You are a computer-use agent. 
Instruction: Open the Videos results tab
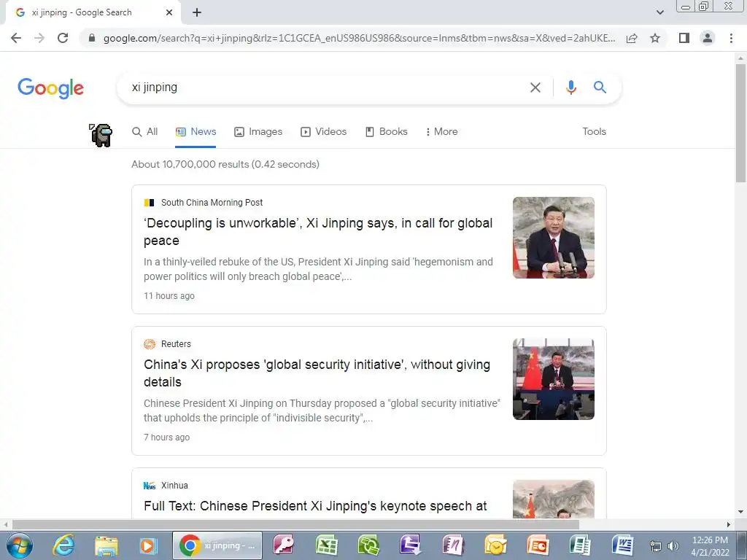[x=323, y=132]
